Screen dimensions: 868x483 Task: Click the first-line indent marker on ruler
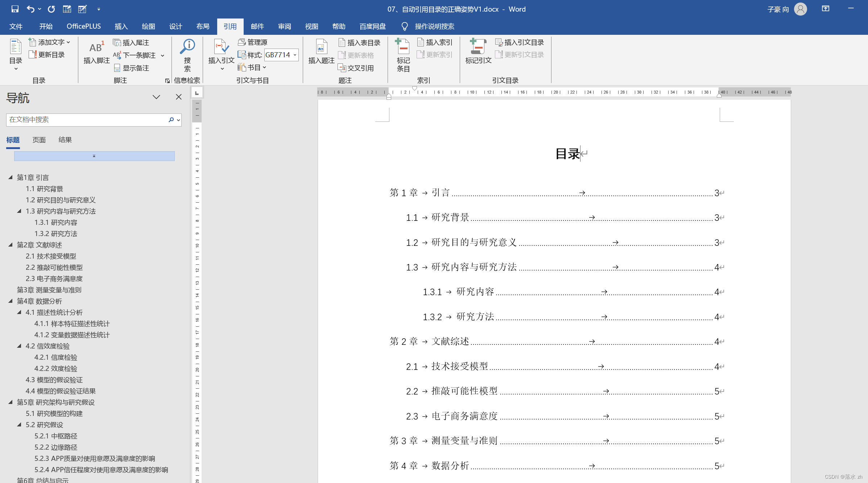[414, 88]
